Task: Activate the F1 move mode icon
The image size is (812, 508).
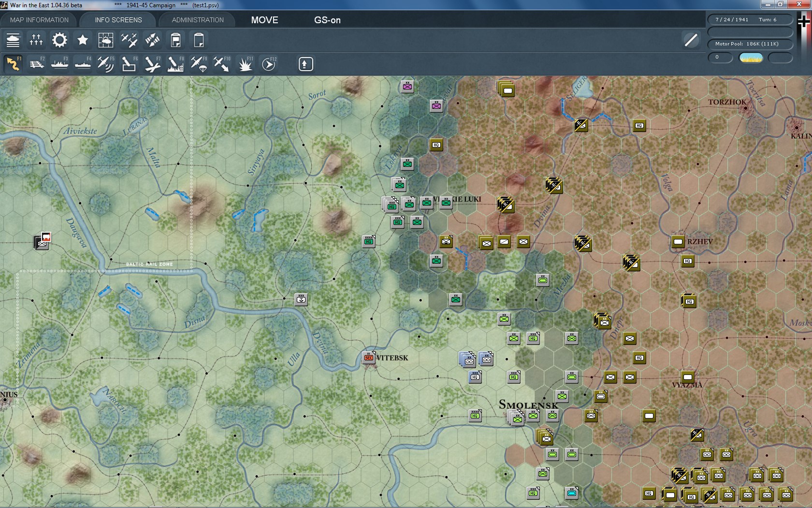Action: tap(13, 64)
